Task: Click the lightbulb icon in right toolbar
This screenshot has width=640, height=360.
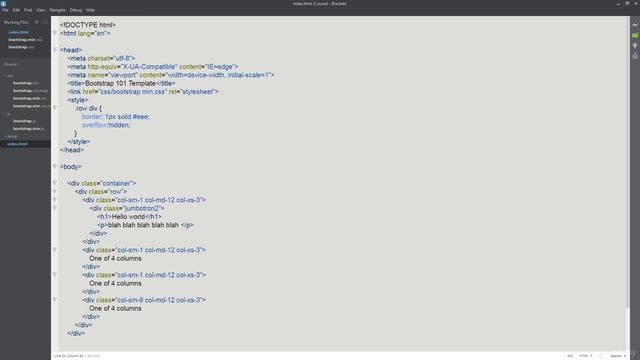Action: tap(635, 46)
